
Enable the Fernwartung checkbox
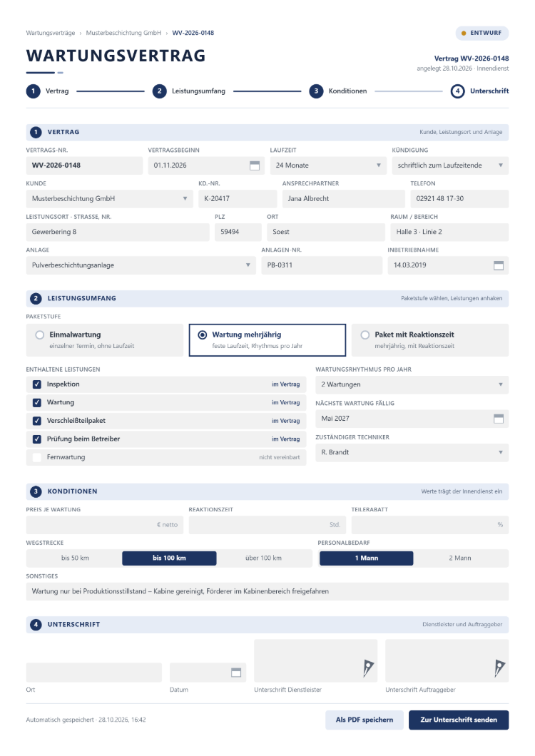click(36, 457)
